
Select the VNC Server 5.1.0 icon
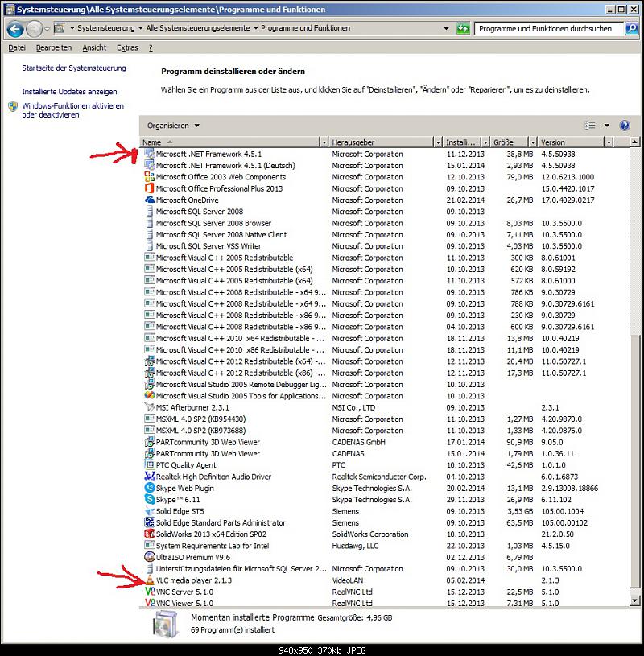point(150,592)
